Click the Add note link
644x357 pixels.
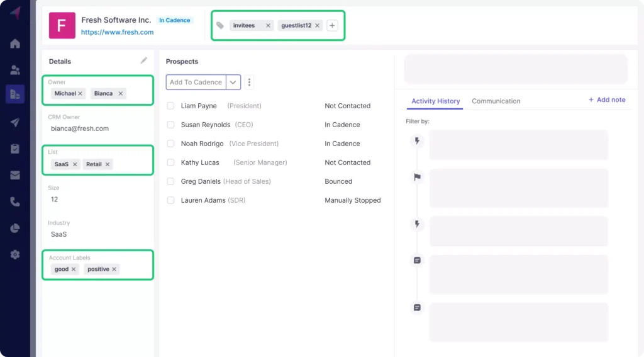click(x=607, y=99)
